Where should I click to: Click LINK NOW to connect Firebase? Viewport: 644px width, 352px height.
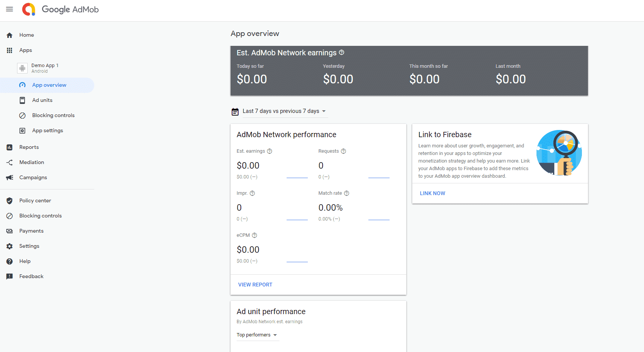coord(432,193)
